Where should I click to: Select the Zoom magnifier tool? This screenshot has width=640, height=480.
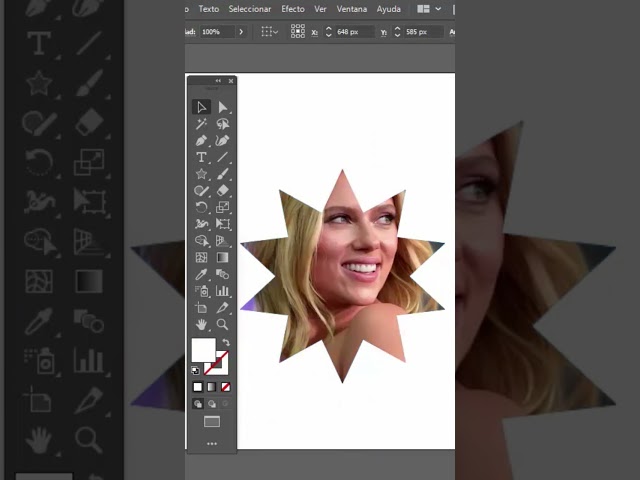click(x=222, y=324)
